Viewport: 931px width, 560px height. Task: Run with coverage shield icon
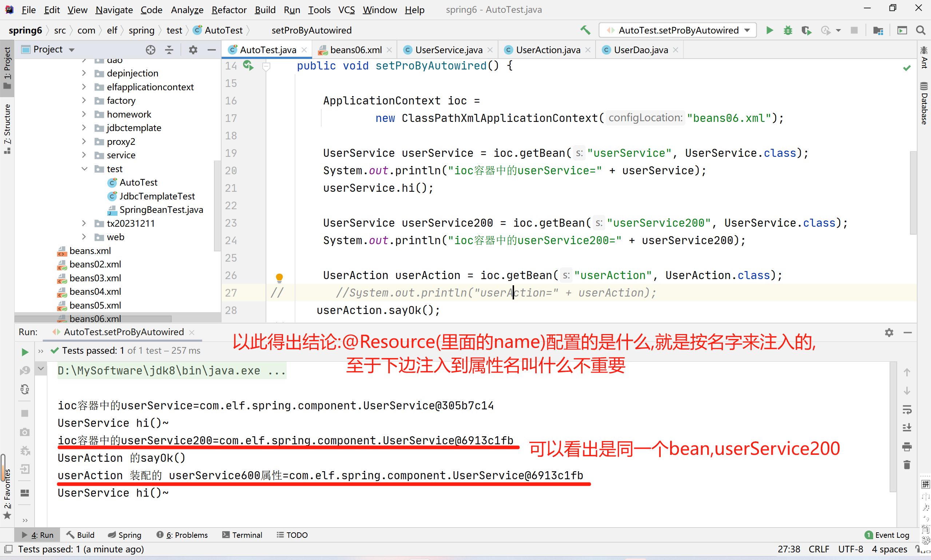[806, 30]
